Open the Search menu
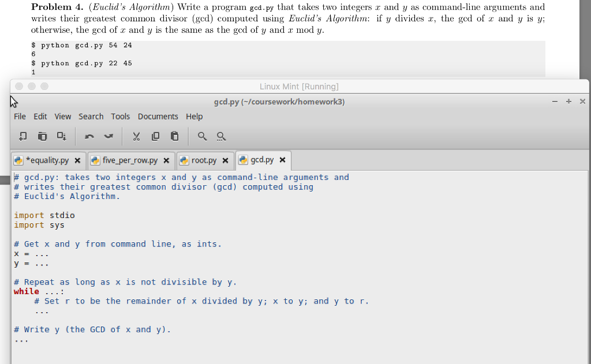591x364 pixels. [x=91, y=117]
